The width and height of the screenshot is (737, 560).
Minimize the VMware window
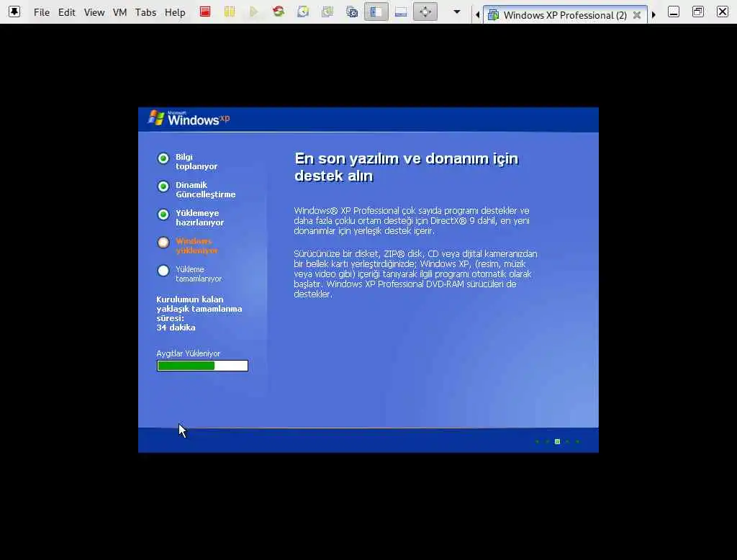674,12
